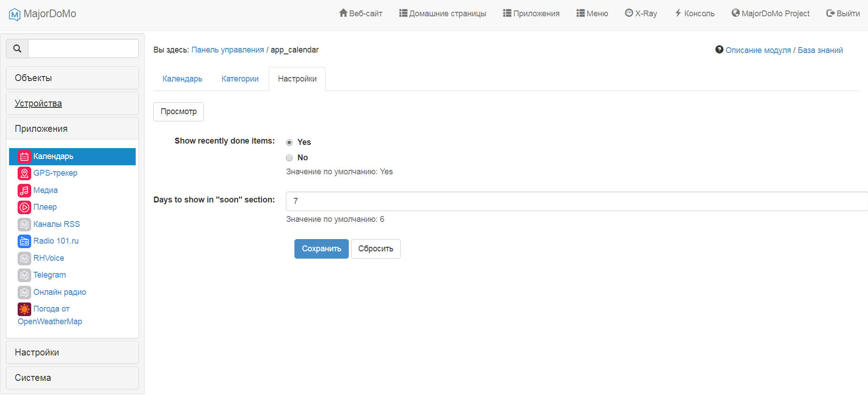Viewport: 868px width, 413px height.
Task: Expand the Устройства sidebar section
Action: 72,103
